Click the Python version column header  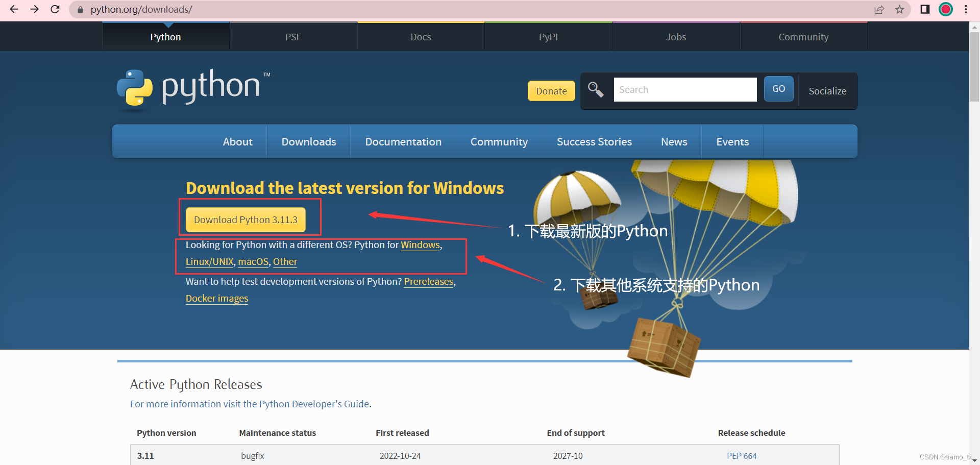166,433
